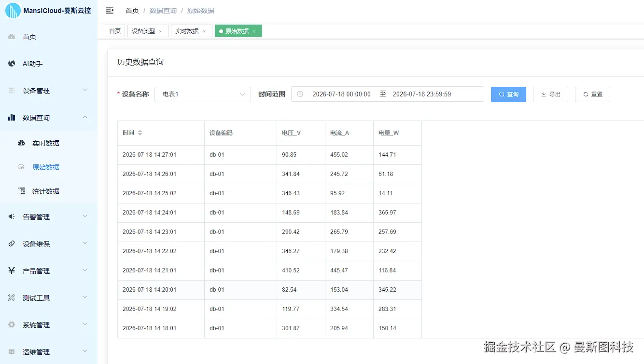
Task: Click the current value 334.54
Action: [x=339, y=309]
